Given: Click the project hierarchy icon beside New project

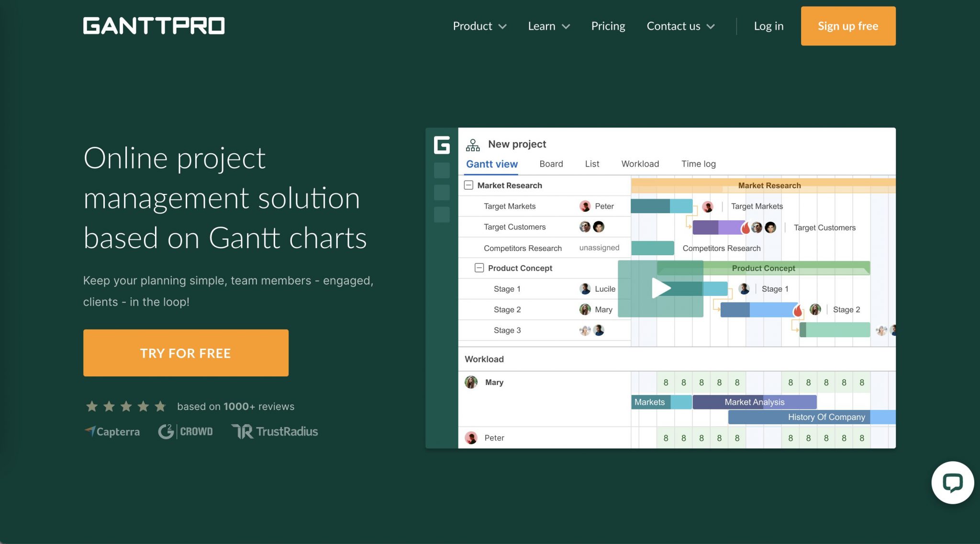Looking at the screenshot, I should (x=473, y=145).
